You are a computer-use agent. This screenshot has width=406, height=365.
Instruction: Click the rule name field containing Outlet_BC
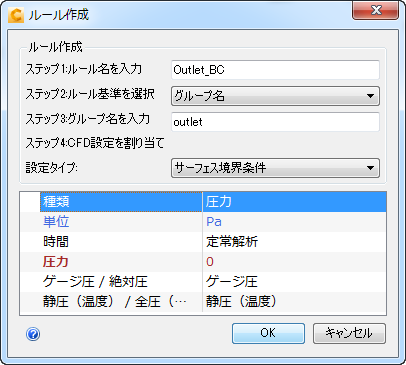[275, 70]
